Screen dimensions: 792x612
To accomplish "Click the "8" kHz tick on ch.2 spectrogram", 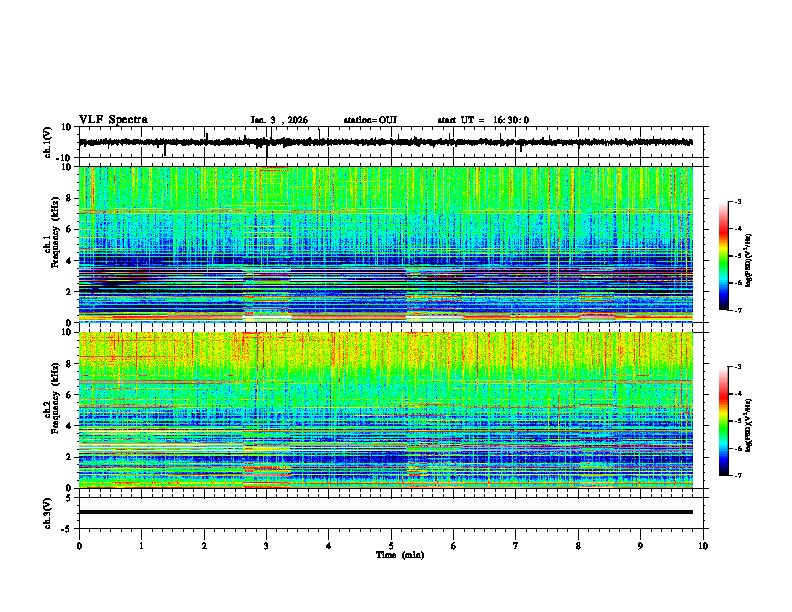I will tap(70, 364).
